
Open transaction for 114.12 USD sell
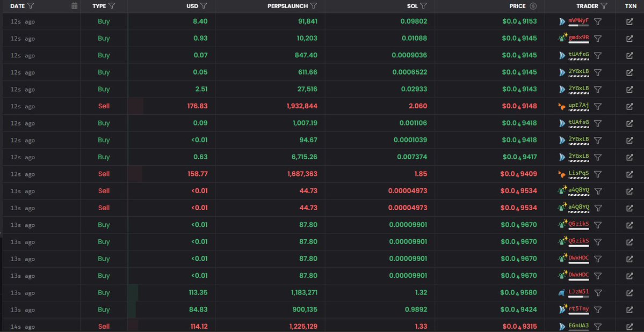coord(629,327)
